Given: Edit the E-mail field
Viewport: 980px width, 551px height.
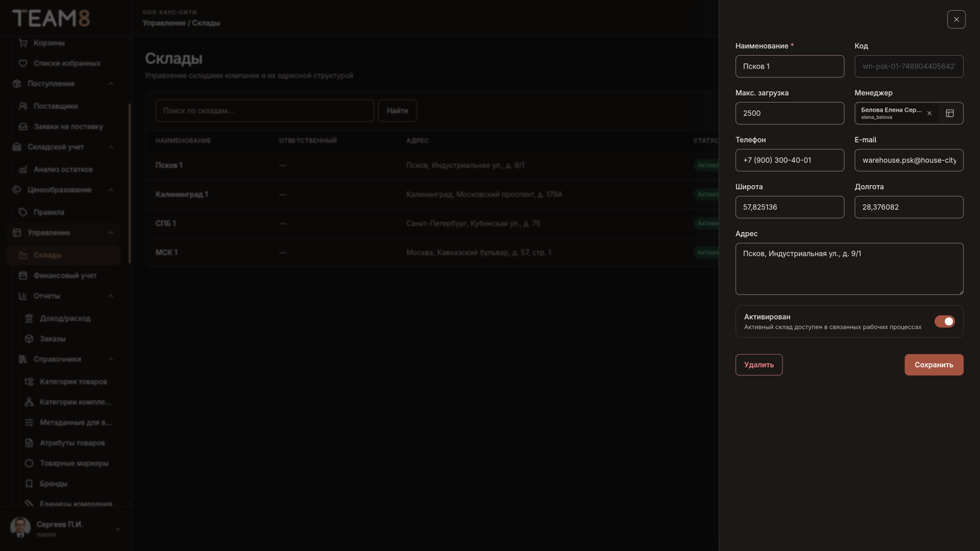Looking at the screenshot, I should coord(909,160).
